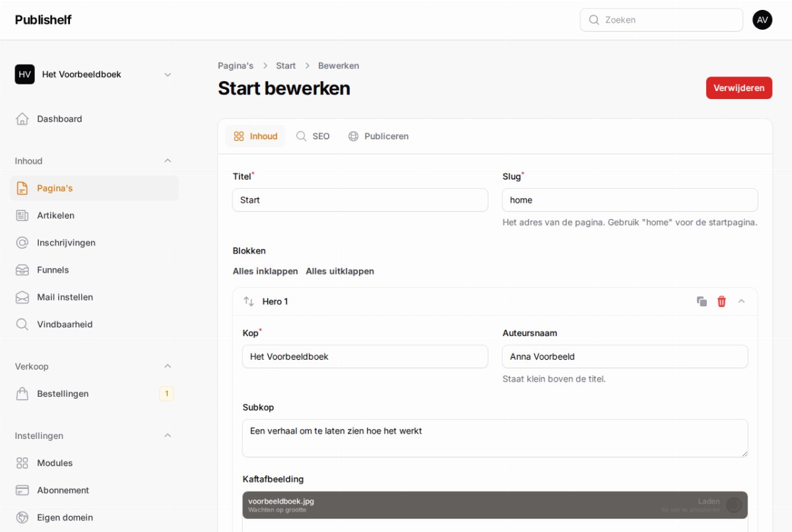Duplicate the Hero 1 block
The image size is (792, 532).
(x=702, y=301)
